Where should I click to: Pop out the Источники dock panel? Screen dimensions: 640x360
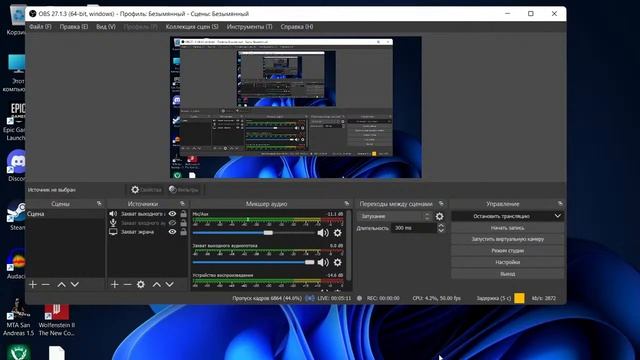pyautogui.click(x=182, y=203)
